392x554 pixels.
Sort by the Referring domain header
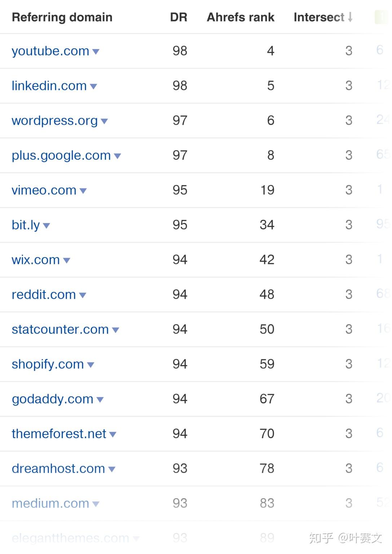click(x=62, y=17)
